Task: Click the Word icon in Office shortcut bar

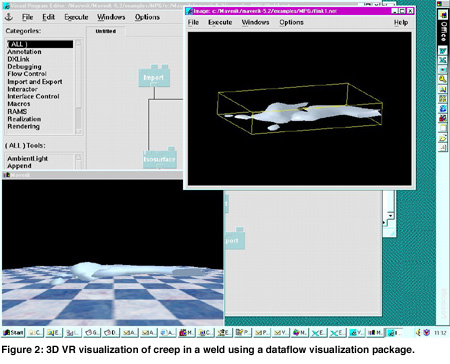Action: pyautogui.click(x=443, y=51)
